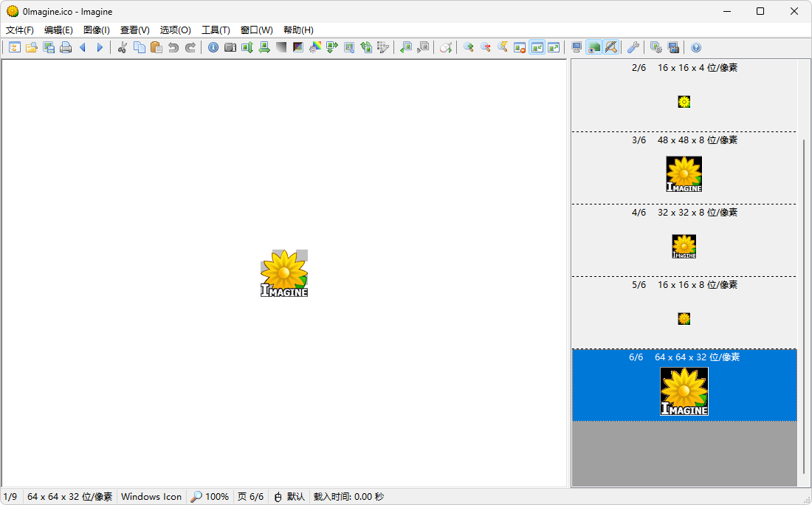This screenshot has height=505, width=812.
Task: Click the Zoom out magnifier icon
Action: pyautogui.click(x=486, y=48)
